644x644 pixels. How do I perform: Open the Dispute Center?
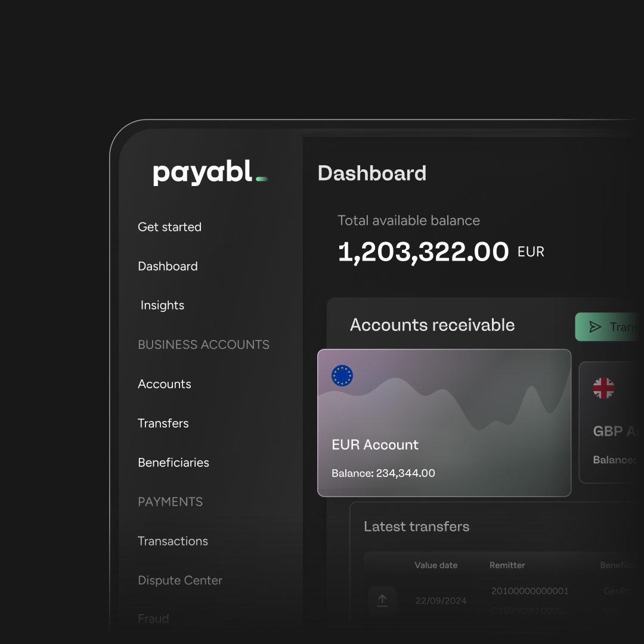[x=180, y=580]
